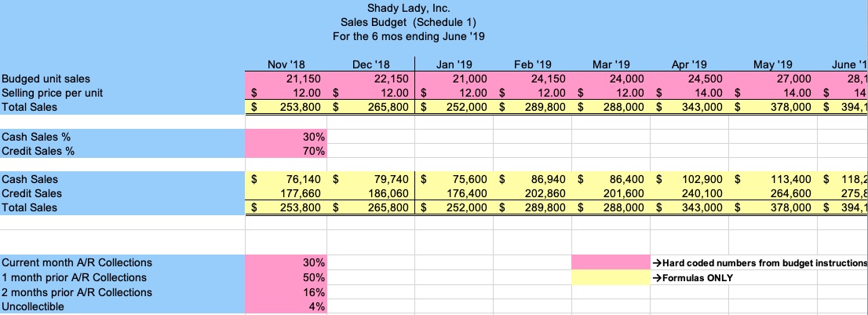Viewport: 868px width, 315px height.
Task: Click the 'Budged unit sales' row label
Action: tap(46, 79)
